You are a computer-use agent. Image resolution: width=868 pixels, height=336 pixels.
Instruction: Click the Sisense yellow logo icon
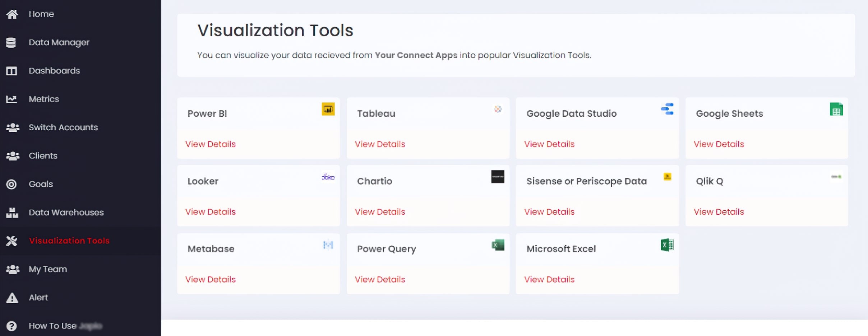(667, 177)
